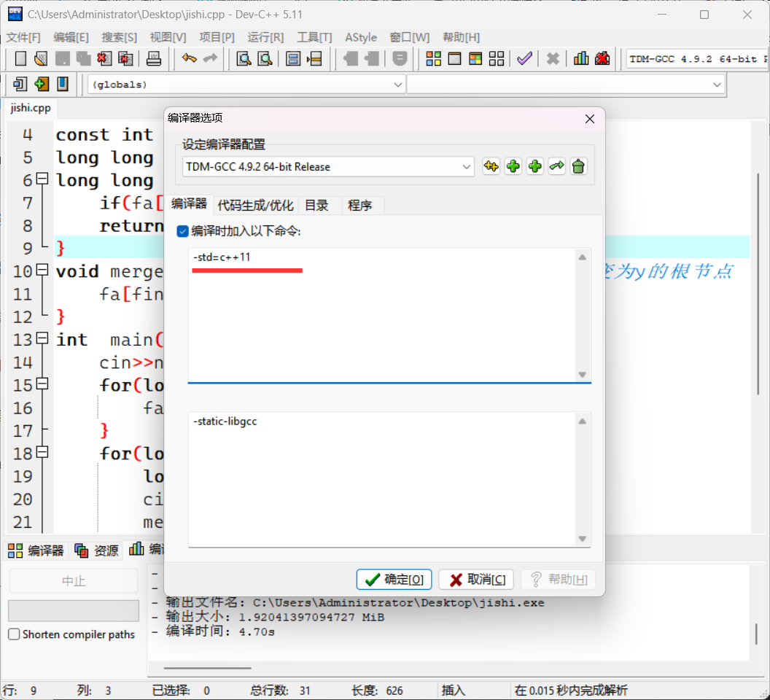Click the yellow auto-find compilers icon in dialog
Screen dimensions: 770x700
pyautogui.click(x=491, y=166)
